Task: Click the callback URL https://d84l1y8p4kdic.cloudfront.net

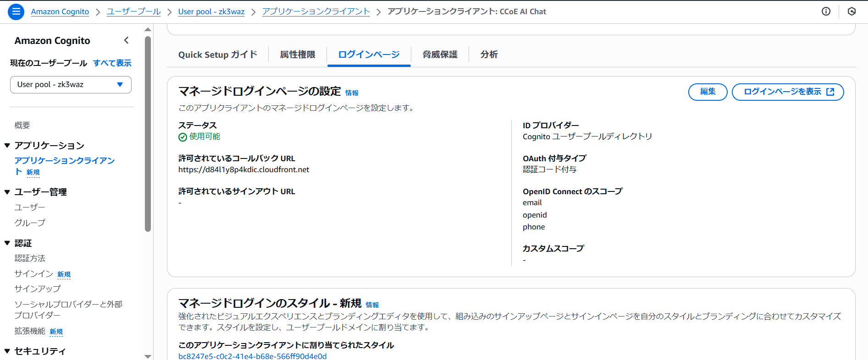Action: [244, 170]
